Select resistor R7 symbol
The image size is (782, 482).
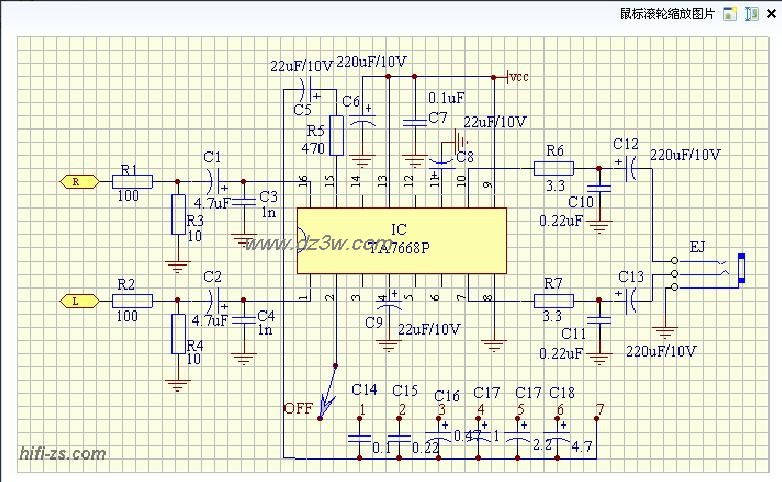[x=553, y=300]
